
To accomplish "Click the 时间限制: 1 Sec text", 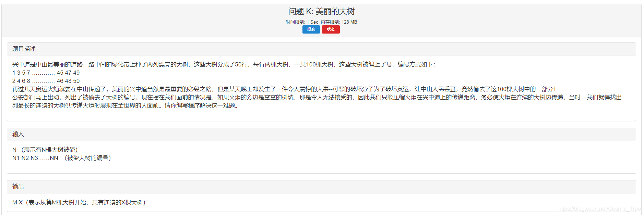I will tap(302, 22).
